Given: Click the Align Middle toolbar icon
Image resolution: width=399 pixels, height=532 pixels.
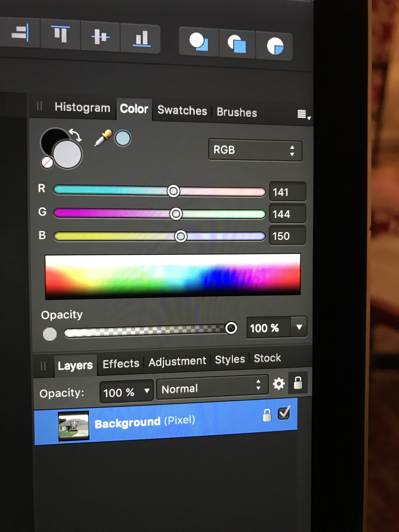Looking at the screenshot, I should pyautogui.click(x=100, y=37).
